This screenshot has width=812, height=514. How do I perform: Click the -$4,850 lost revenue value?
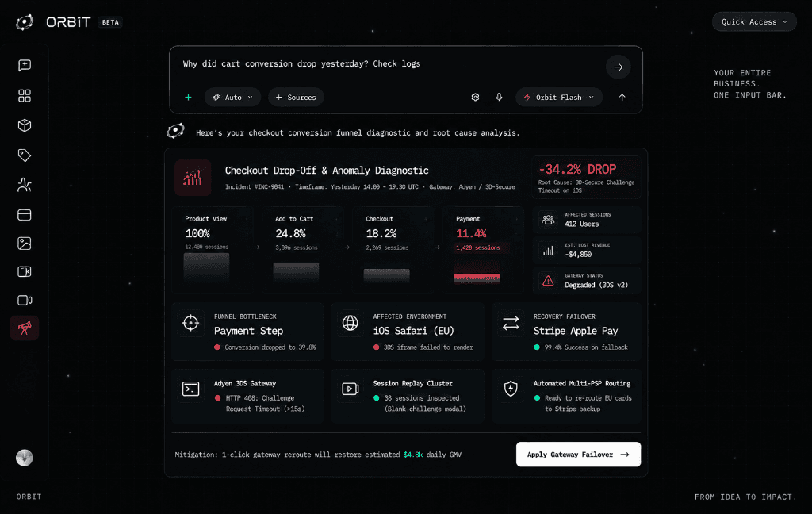(578, 255)
